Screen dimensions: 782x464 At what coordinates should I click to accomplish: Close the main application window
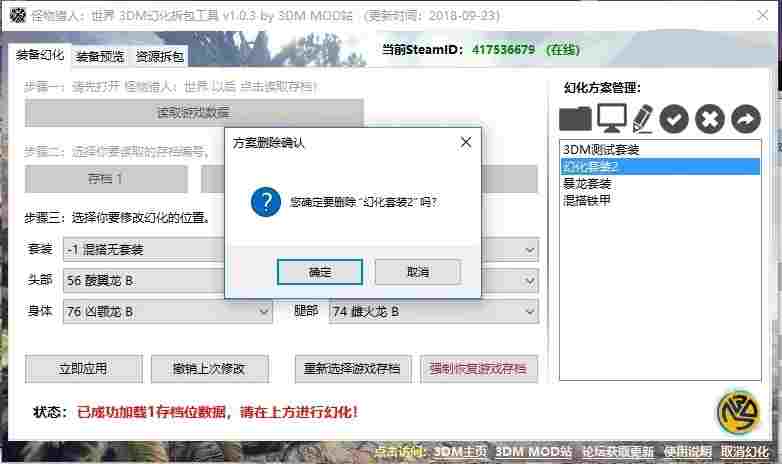tap(763, 15)
